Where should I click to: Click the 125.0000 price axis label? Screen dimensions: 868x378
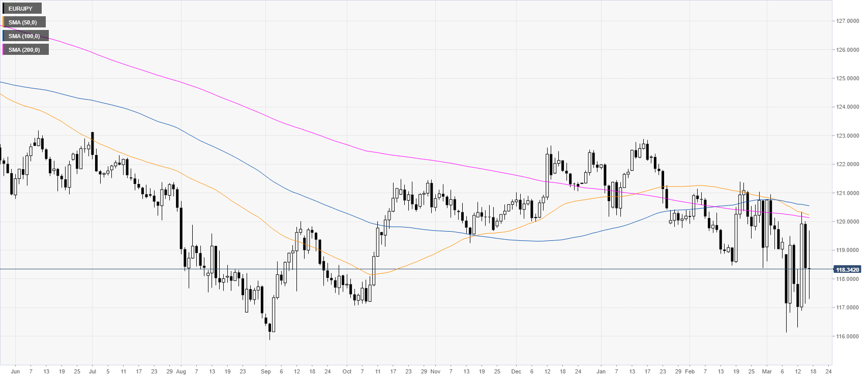(848, 79)
